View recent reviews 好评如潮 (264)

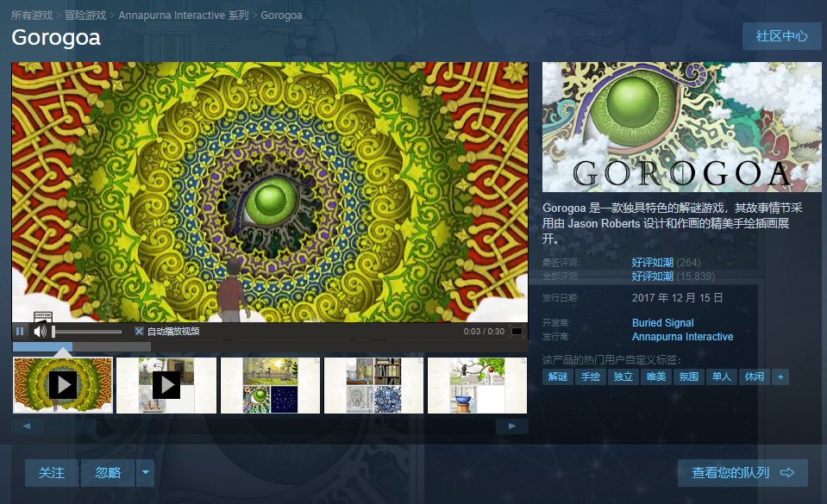(x=666, y=262)
